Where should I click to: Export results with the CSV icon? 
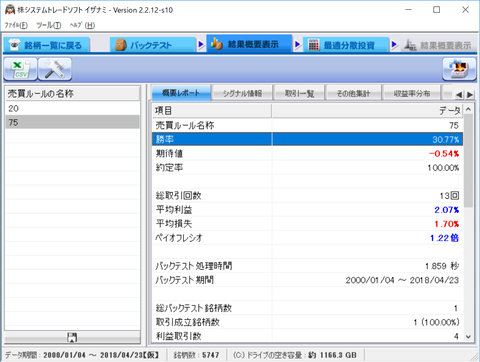[x=20, y=69]
